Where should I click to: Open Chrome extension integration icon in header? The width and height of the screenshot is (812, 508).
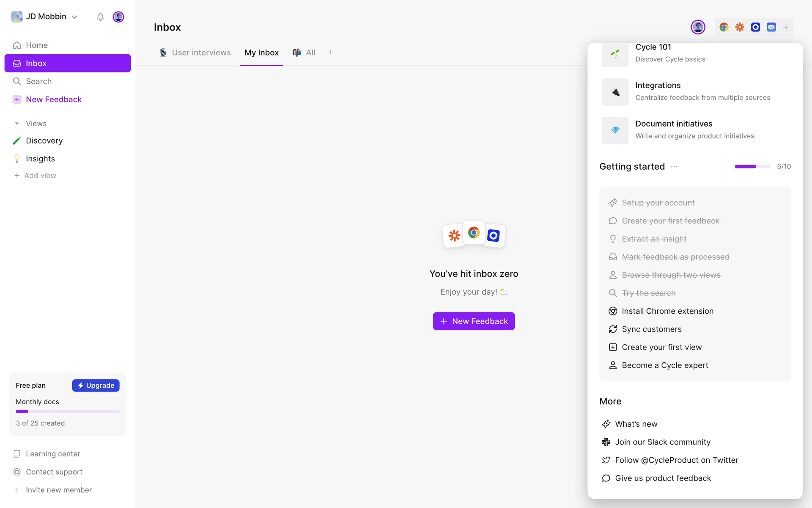tap(724, 27)
